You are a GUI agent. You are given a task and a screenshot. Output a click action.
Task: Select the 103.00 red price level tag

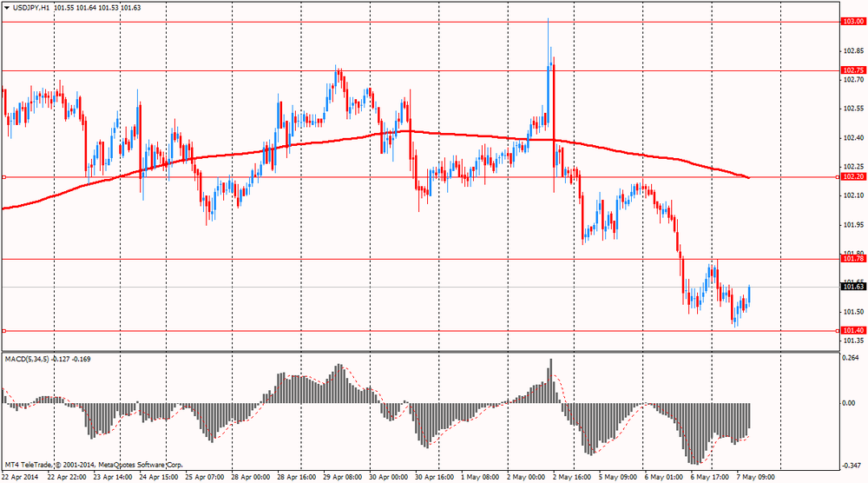coord(852,21)
